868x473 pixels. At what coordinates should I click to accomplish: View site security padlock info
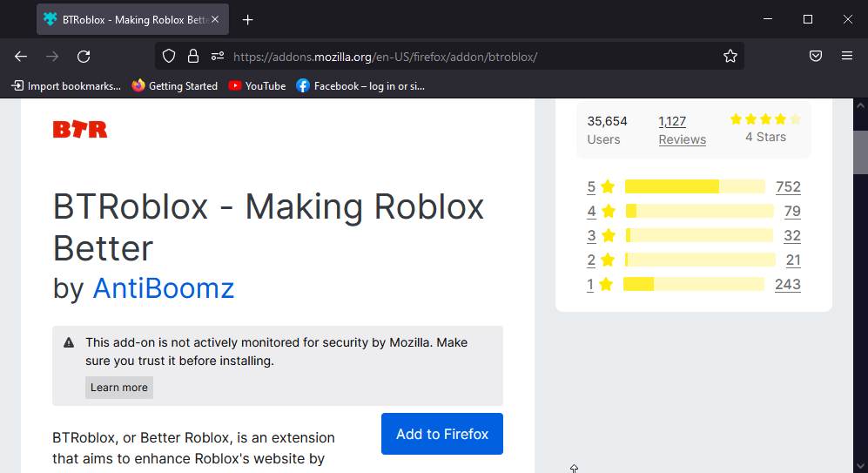192,56
